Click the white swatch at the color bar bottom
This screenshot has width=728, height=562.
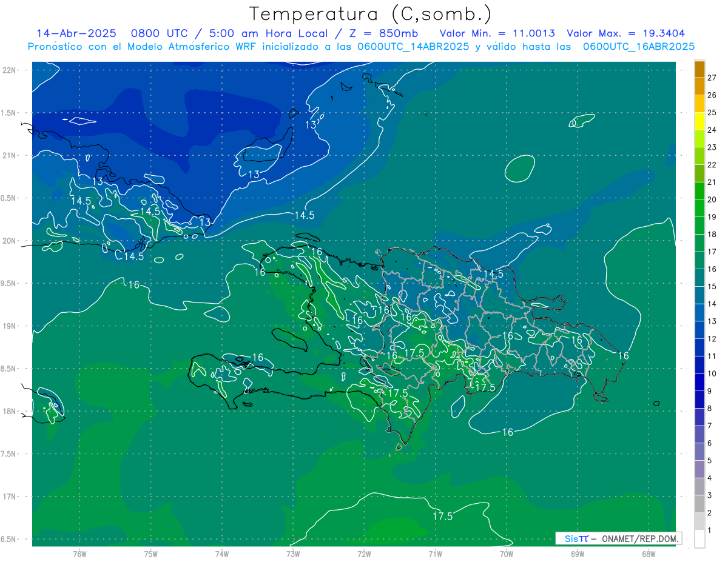click(699, 538)
